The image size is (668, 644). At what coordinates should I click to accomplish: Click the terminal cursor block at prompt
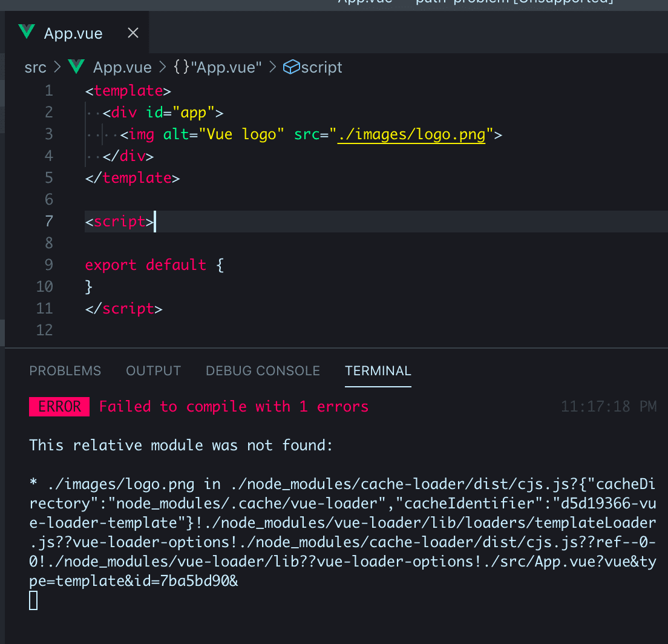tap(33, 600)
